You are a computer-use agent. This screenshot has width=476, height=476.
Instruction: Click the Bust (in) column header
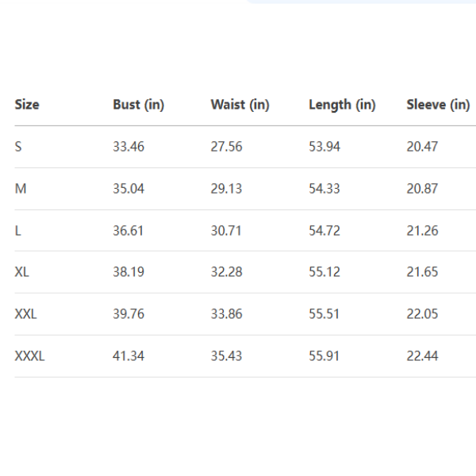[x=138, y=105]
